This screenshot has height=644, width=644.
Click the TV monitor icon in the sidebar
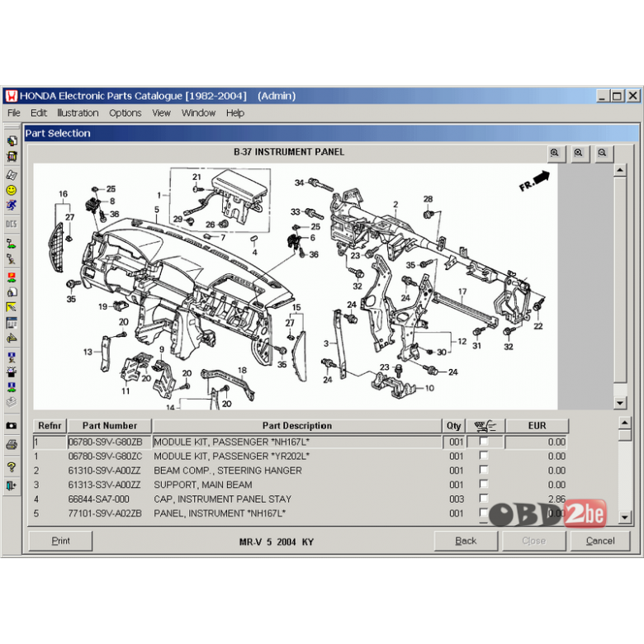(12, 156)
